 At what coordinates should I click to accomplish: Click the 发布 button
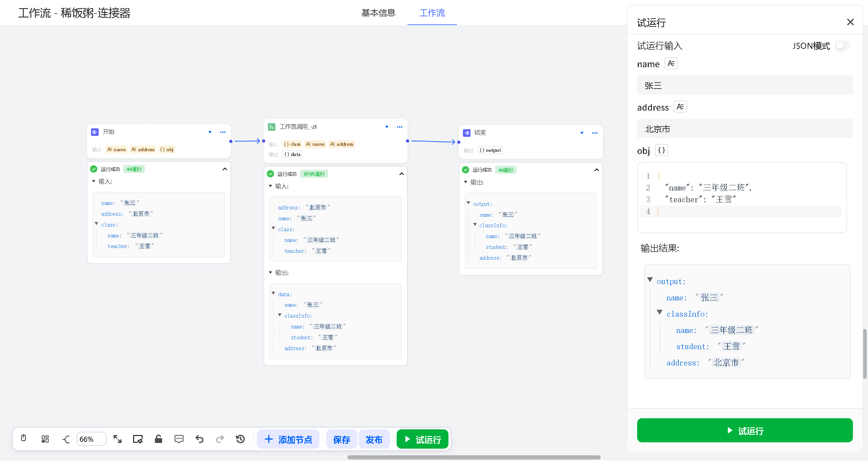pos(374,439)
